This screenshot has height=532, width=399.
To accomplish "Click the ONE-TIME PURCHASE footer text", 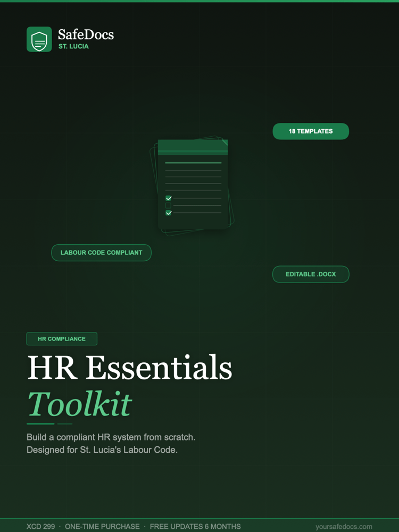I will 102,527.
